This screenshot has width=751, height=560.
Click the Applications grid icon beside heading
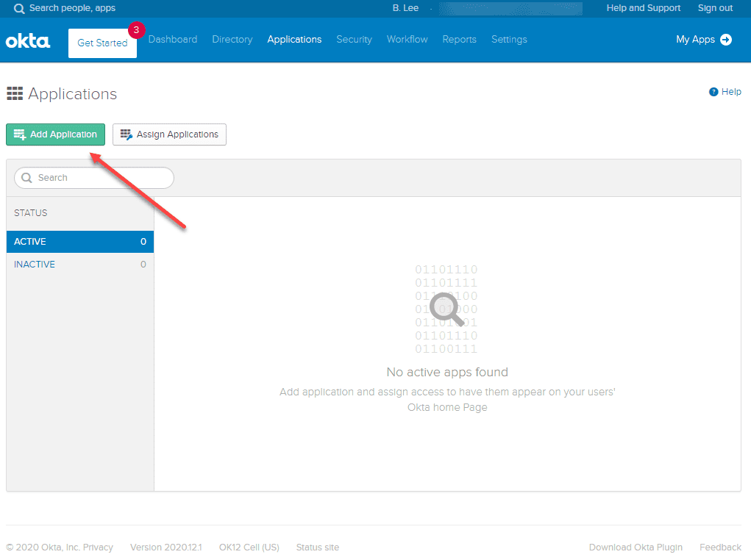[x=15, y=93]
